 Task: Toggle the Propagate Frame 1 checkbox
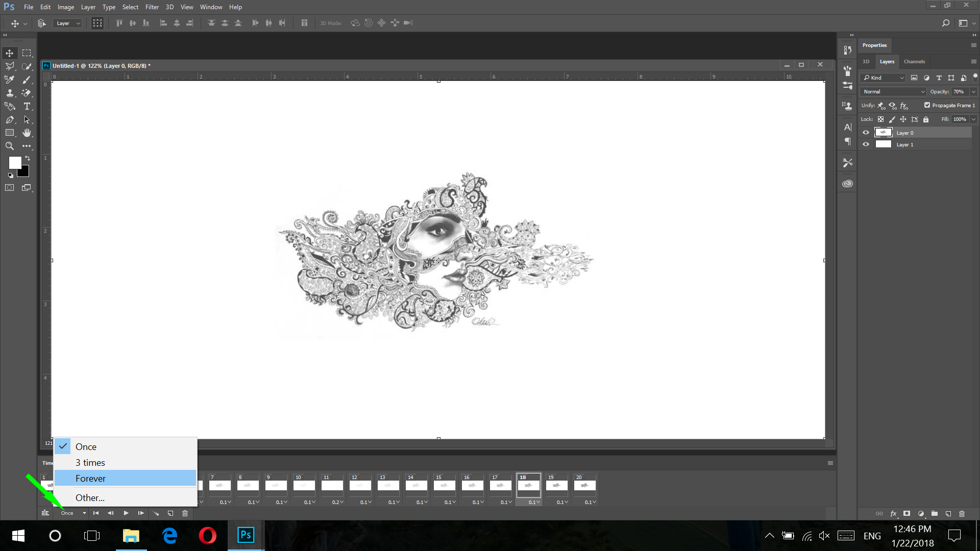coord(927,105)
